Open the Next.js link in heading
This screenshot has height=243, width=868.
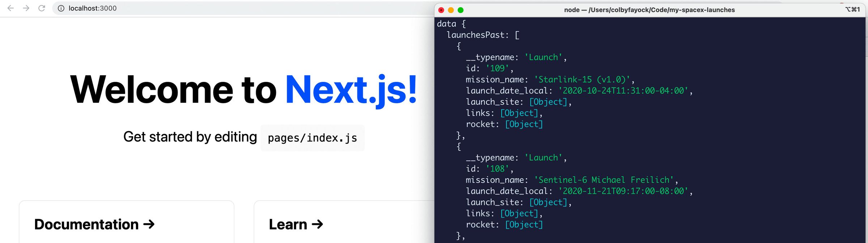tap(352, 90)
